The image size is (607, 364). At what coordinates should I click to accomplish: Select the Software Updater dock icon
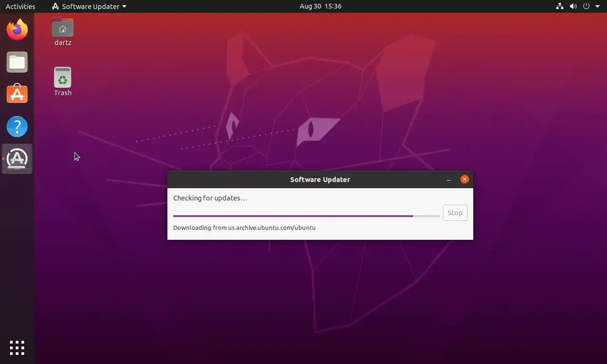tap(17, 159)
